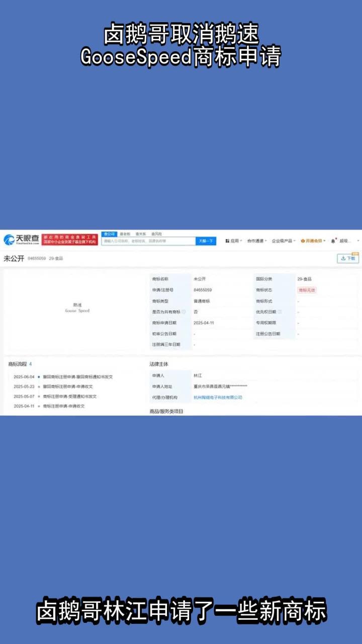Screen dimensions: 362x644
Task: Expand the 应用 apps dropdown
Action: [234, 241]
